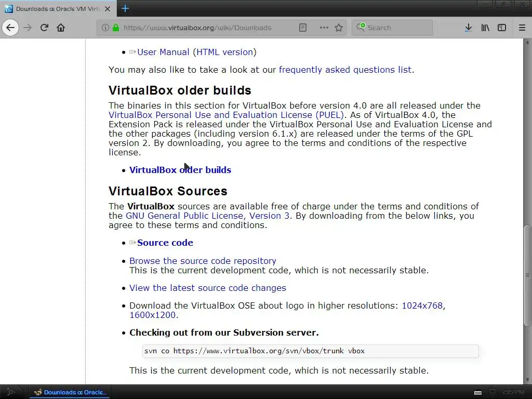Download the 1024x768 logo link

[x=422, y=305]
